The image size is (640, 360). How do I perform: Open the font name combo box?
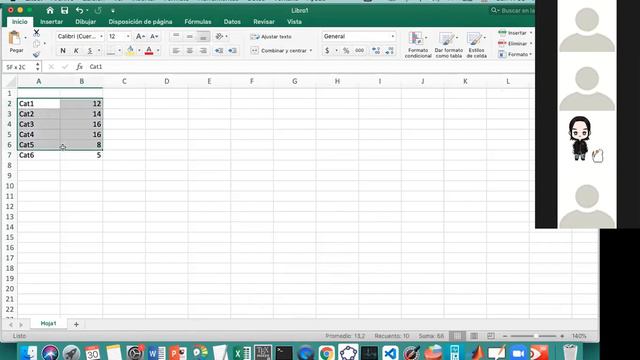[x=80, y=36]
